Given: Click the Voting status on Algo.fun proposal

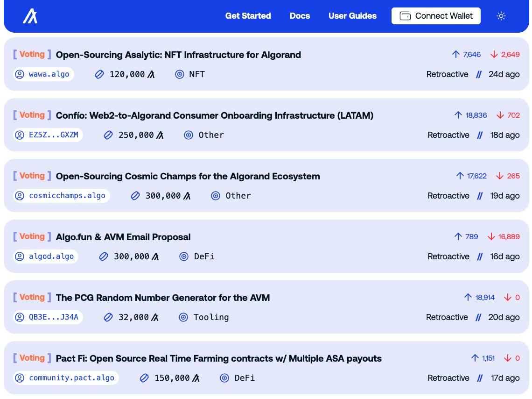Looking at the screenshot, I should click(x=32, y=237).
